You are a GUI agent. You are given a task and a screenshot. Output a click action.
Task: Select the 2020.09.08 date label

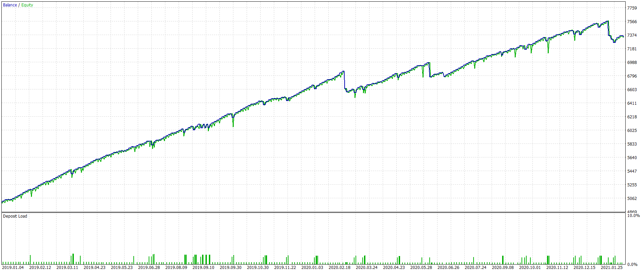(x=503, y=268)
